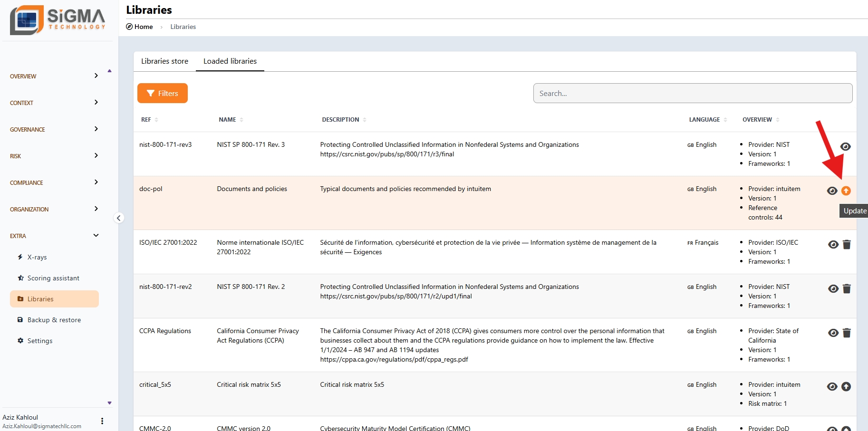Click trash icon for nist-800-171-rev2 row
This screenshot has width=868, height=431.
(847, 289)
